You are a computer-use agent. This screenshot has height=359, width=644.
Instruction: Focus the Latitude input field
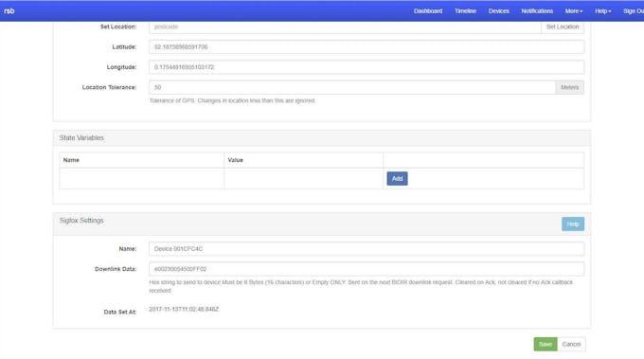367,46
